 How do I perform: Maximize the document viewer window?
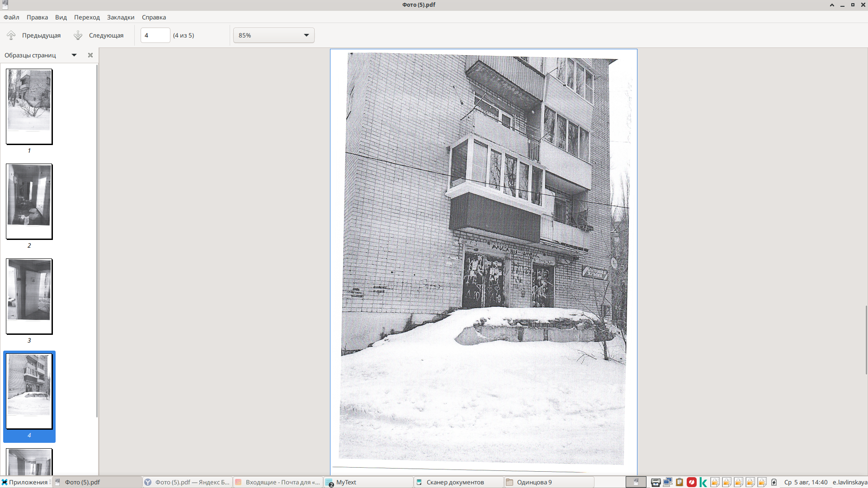click(853, 5)
